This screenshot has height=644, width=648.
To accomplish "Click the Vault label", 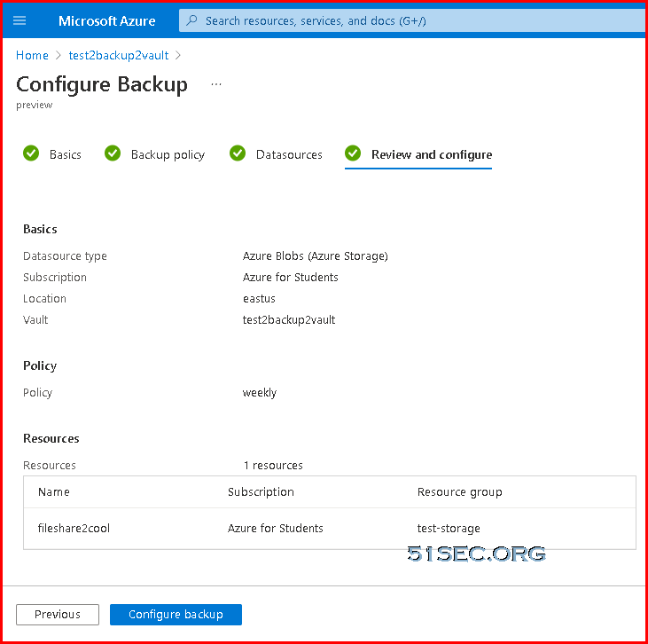I will pyautogui.click(x=35, y=319).
